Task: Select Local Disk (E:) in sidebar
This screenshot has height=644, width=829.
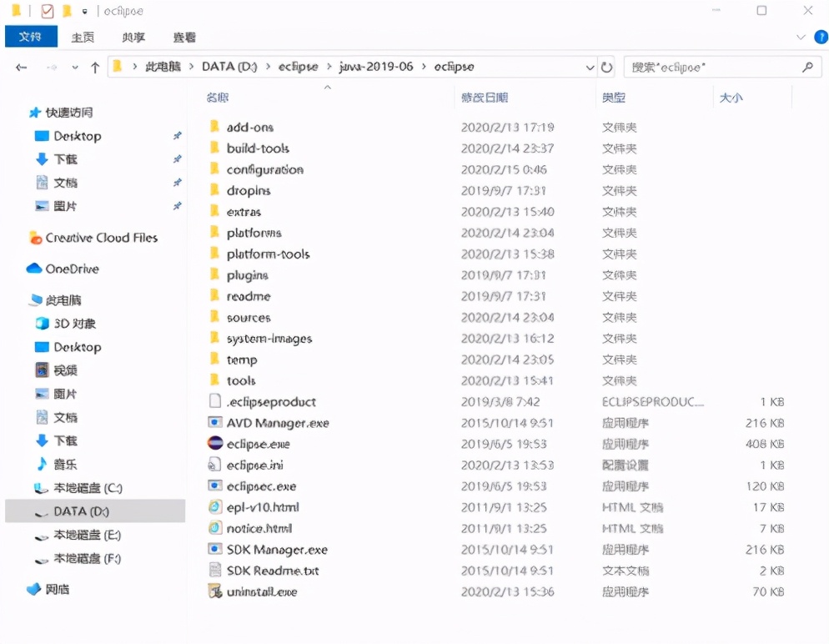Action: tap(78, 535)
